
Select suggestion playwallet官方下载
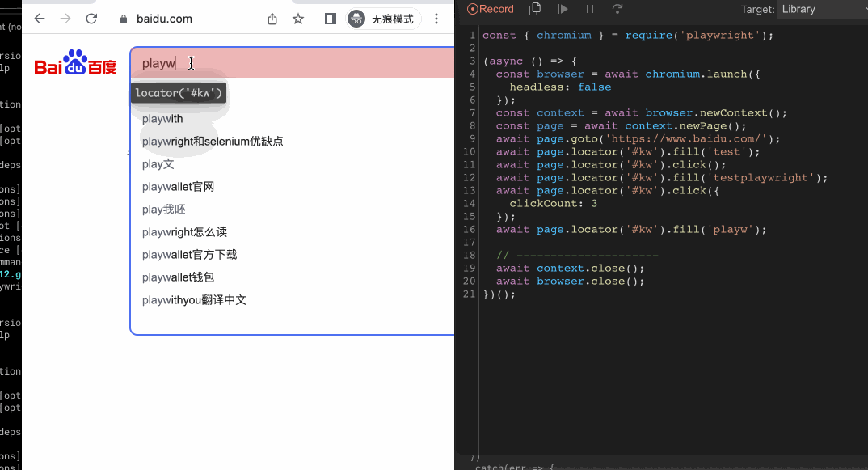[x=189, y=255]
